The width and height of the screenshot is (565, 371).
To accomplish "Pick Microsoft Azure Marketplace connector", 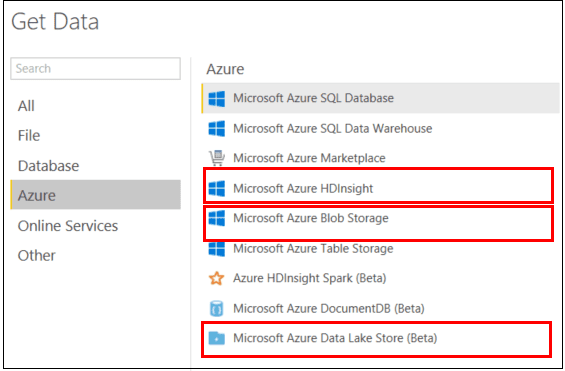I will click(309, 158).
